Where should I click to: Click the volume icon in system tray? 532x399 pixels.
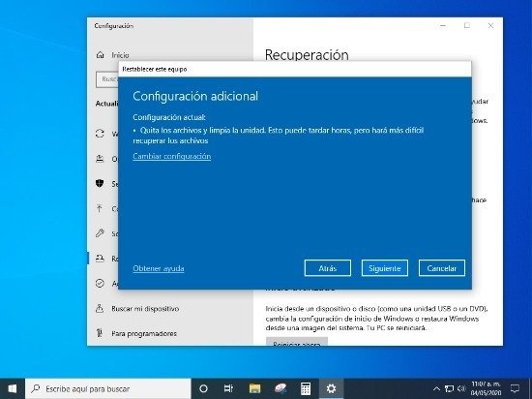[x=461, y=388]
